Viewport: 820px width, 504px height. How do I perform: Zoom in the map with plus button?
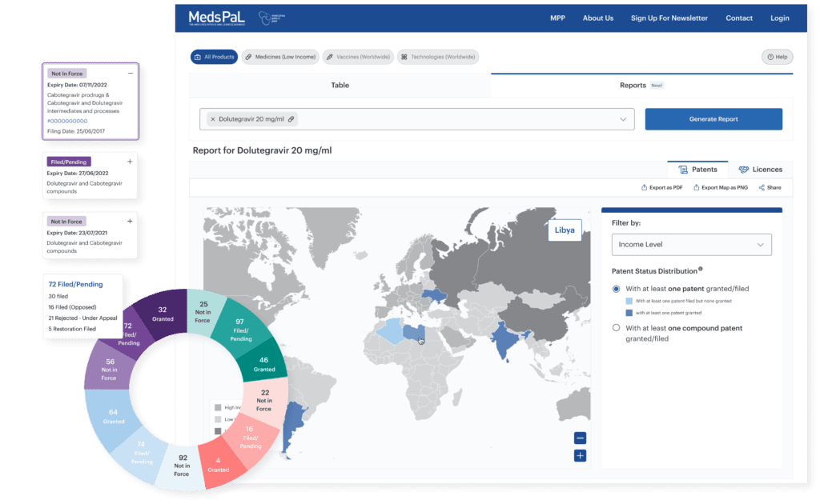click(580, 455)
